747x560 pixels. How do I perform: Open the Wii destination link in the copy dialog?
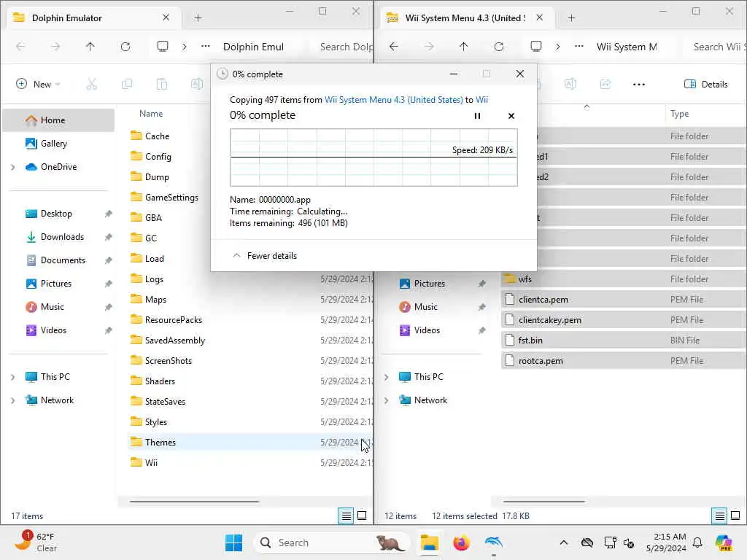click(x=481, y=99)
